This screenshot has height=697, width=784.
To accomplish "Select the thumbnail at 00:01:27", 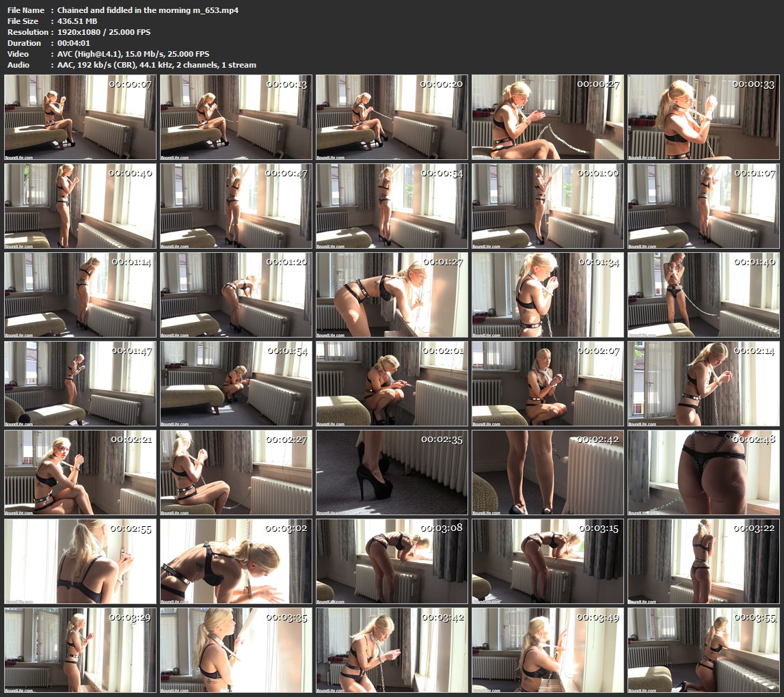I will click(392, 295).
